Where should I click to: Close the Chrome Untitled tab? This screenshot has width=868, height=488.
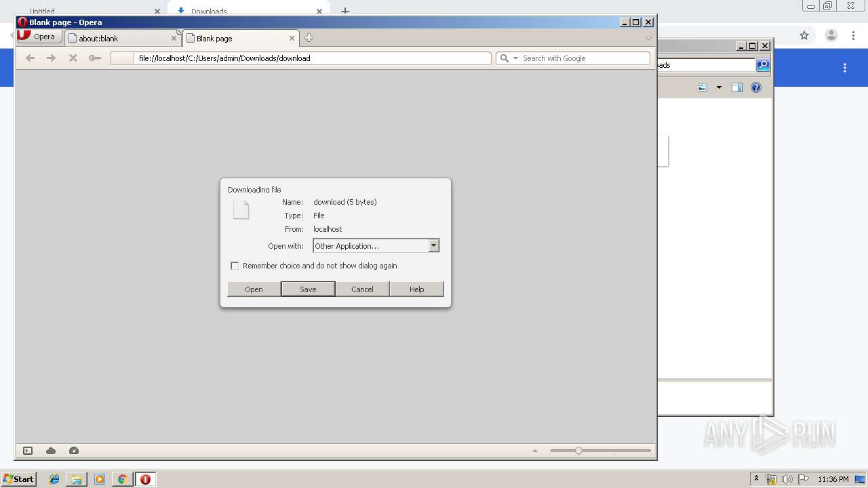pyautogui.click(x=157, y=12)
